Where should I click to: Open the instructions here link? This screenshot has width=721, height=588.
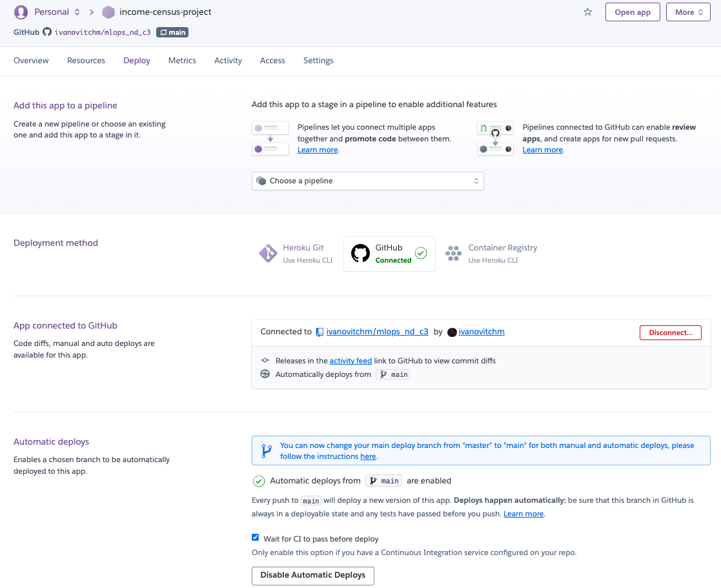click(368, 456)
